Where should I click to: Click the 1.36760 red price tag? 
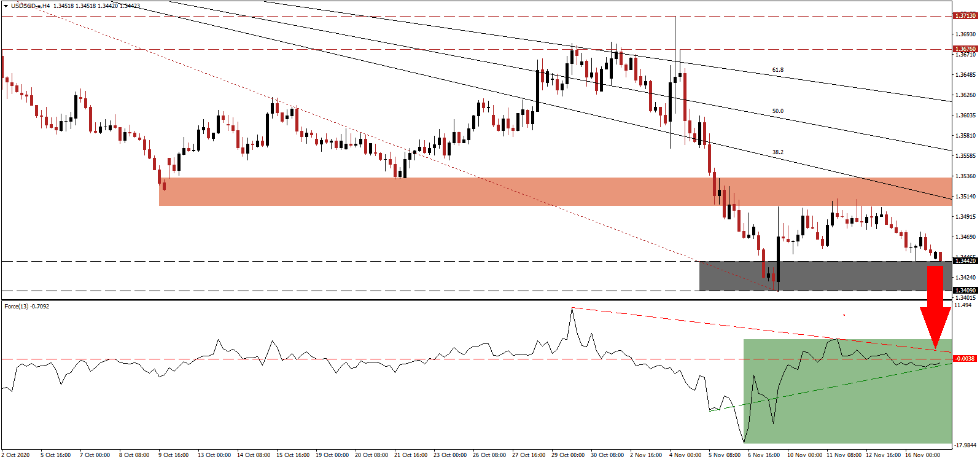(x=964, y=49)
